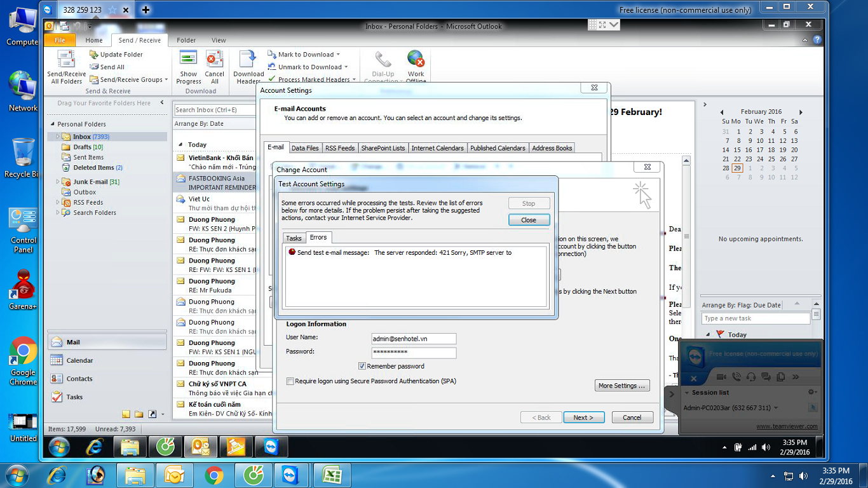Open Calendar in navigation pane
The width and height of the screenshot is (868, 488).
(x=107, y=360)
